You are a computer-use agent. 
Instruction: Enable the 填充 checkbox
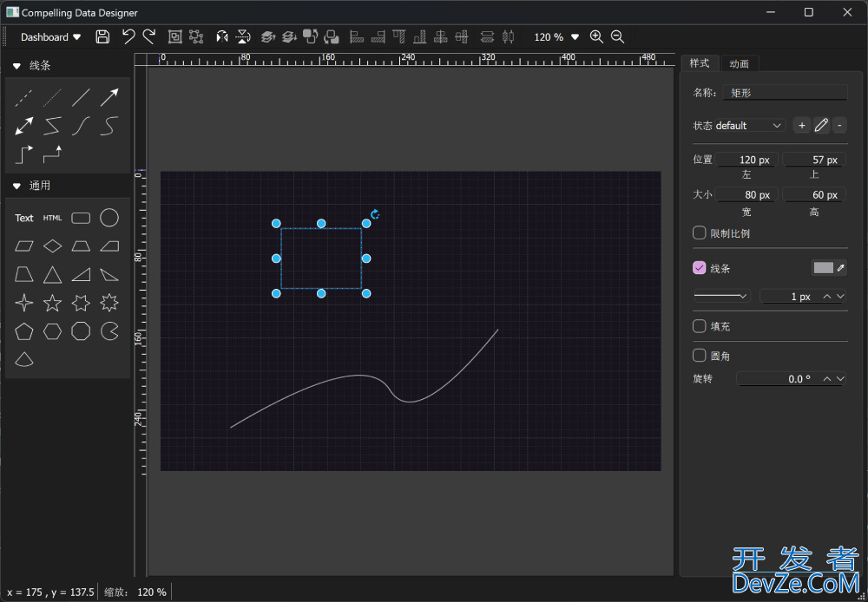coord(699,326)
